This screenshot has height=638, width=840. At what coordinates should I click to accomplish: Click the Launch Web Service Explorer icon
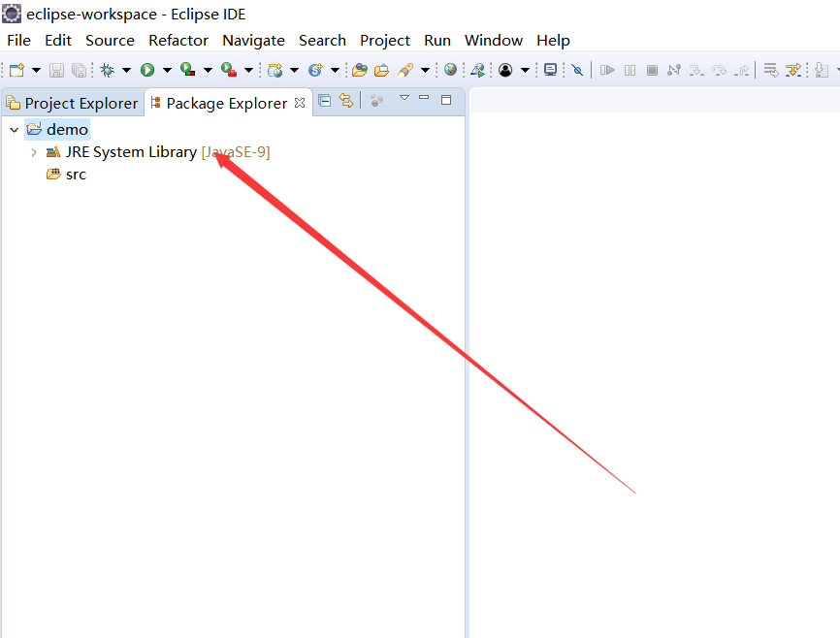pos(478,70)
